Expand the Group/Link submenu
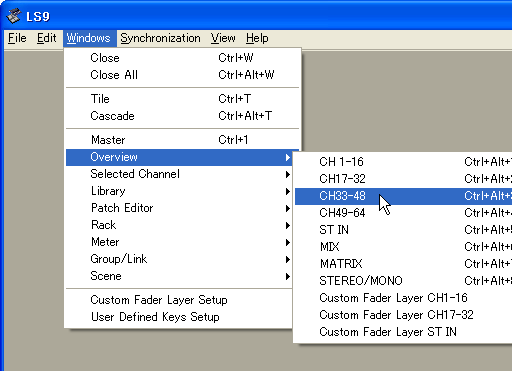512x371 pixels. pyautogui.click(x=179, y=259)
